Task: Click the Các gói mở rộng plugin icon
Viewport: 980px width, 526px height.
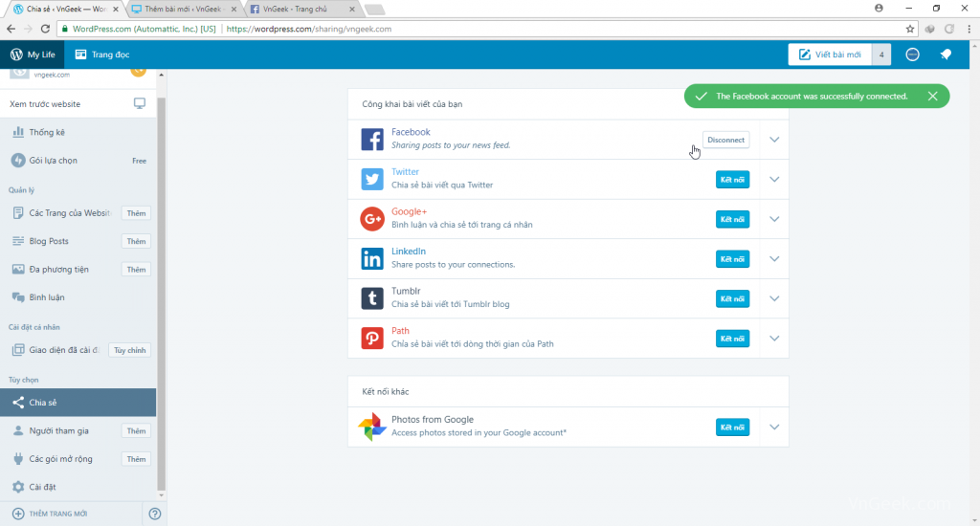Action: pos(18,458)
